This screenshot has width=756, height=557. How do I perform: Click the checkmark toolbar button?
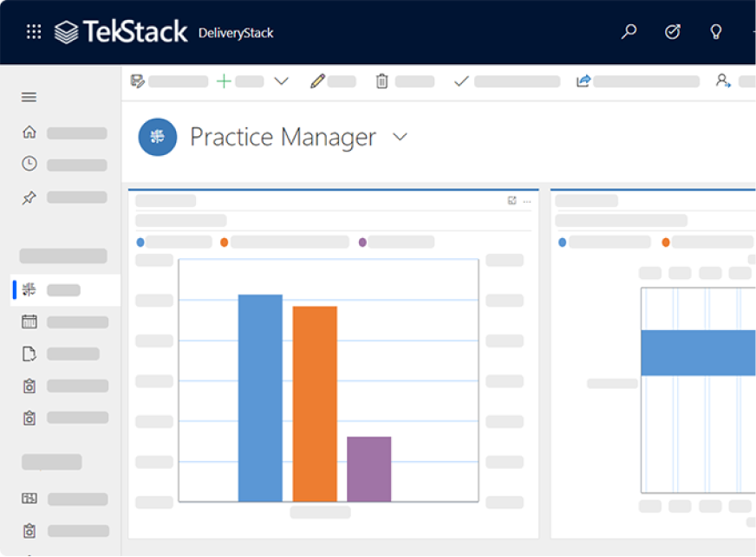(x=461, y=81)
